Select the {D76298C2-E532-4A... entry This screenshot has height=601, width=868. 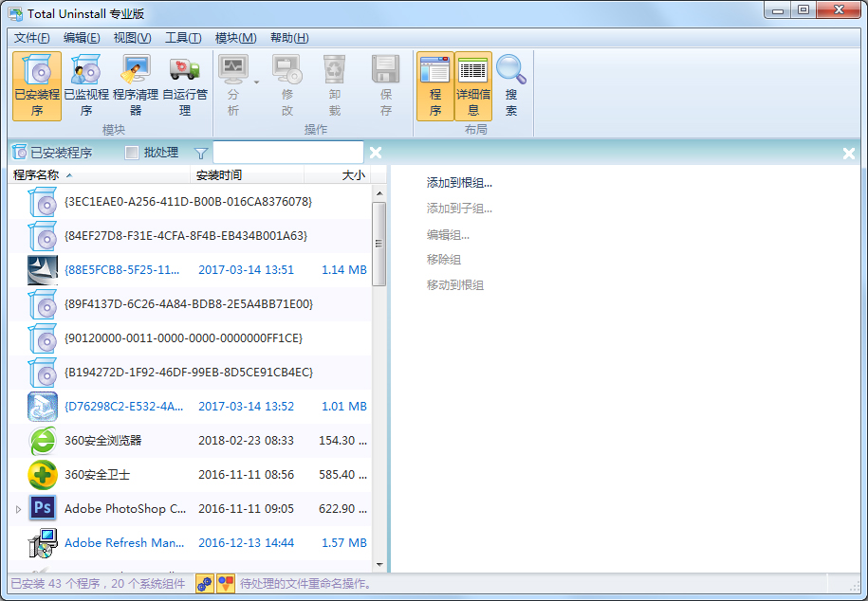pos(190,407)
